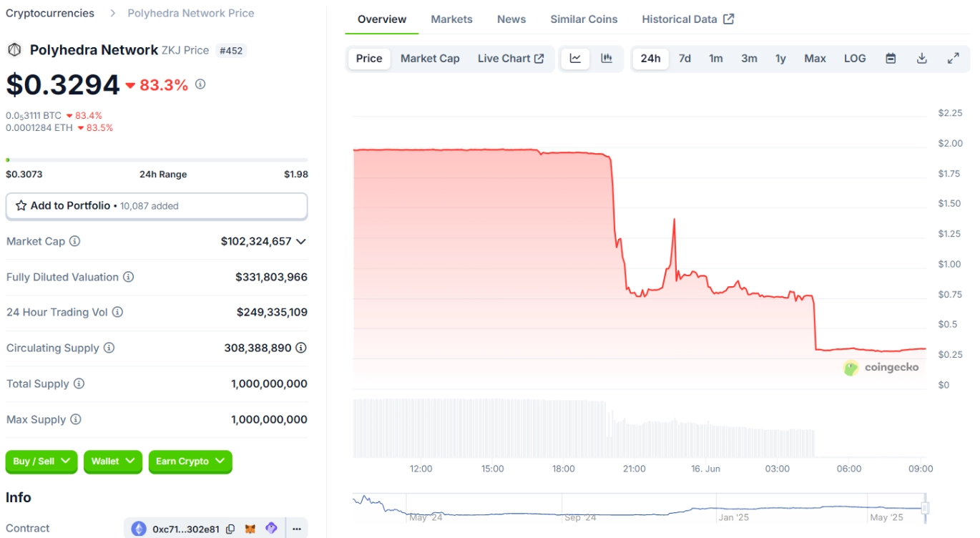
Task: Click info icon beside 308,388,890 value
Action: [301, 348]
